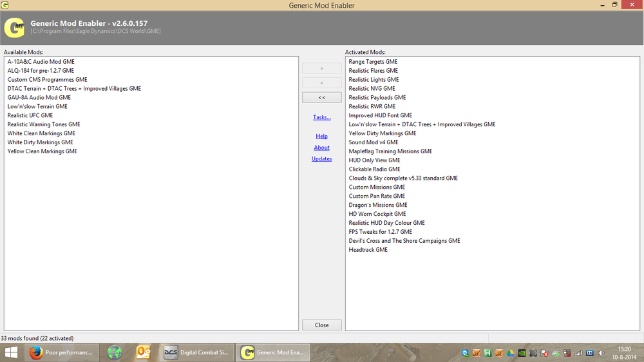This screenshot has height=362, width=644.
Task: Click the enable mod '>' button
Action: [321, 68]
